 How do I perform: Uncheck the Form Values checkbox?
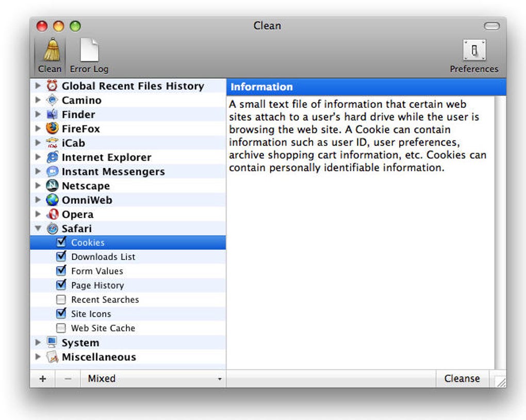(61, 270)
